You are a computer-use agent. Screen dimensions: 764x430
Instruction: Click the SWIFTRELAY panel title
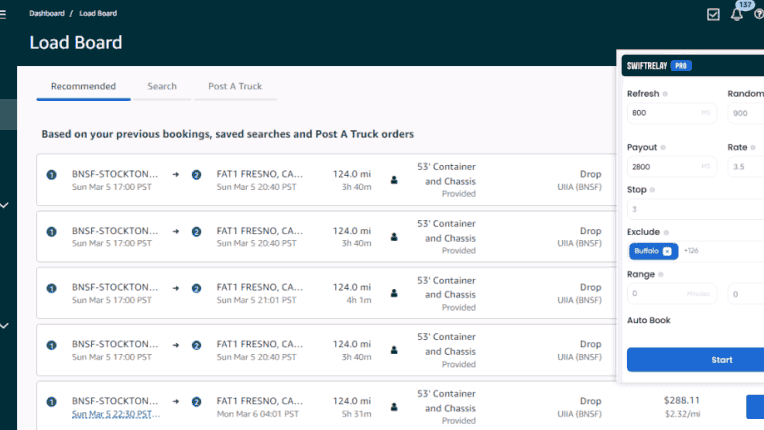(x=647, y=66)
